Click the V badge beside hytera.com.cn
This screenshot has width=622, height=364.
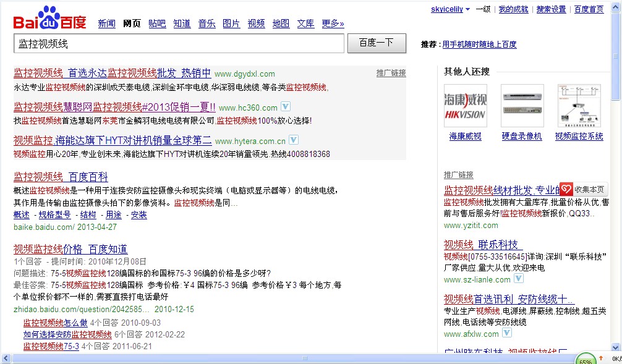click(x=293, y=140)
